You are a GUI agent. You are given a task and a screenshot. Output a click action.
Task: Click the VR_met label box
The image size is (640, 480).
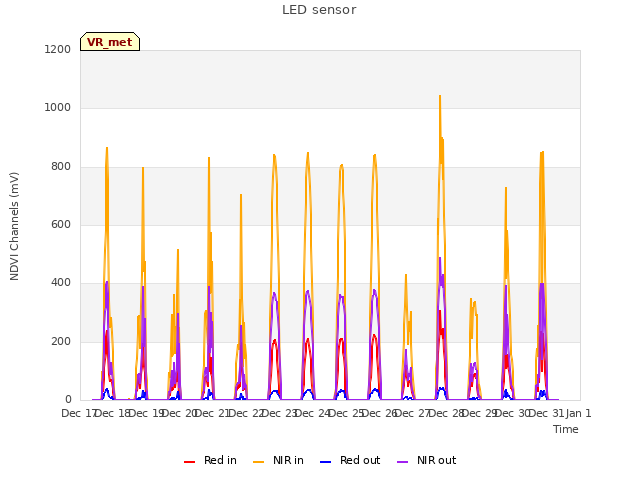[110, 42]
